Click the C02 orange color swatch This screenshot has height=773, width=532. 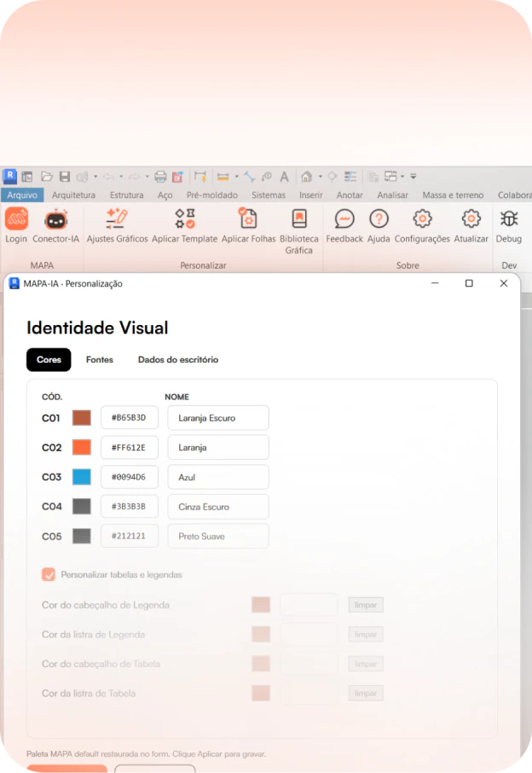point(82,447)
